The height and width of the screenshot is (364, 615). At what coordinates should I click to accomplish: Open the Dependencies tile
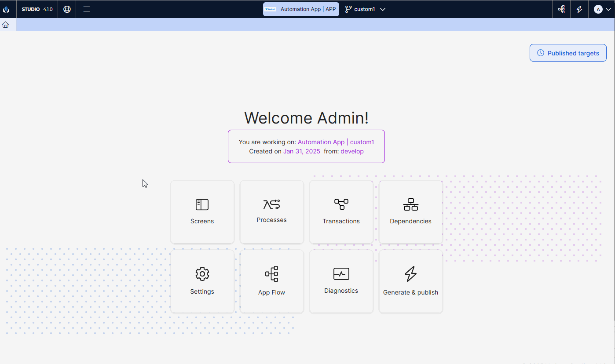click(411, 212)
